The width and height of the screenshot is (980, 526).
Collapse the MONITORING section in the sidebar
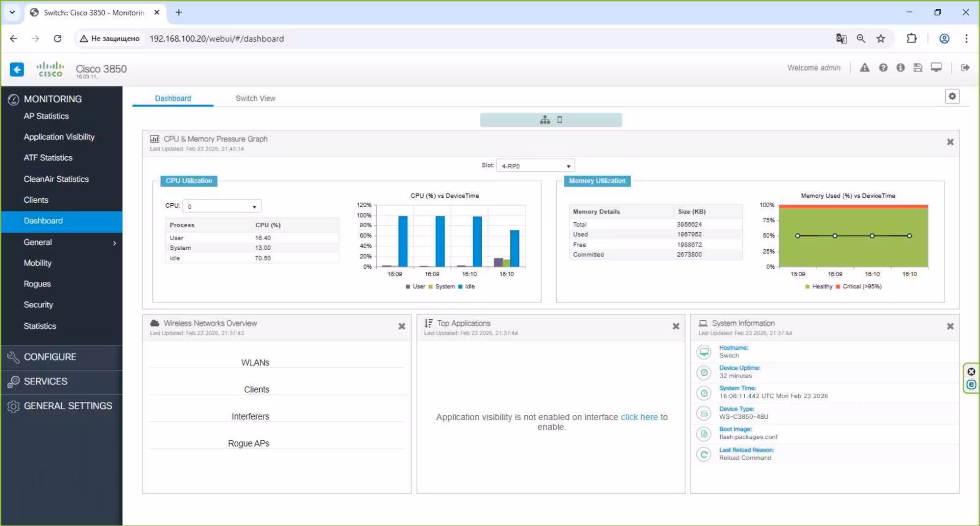(62, 99)
